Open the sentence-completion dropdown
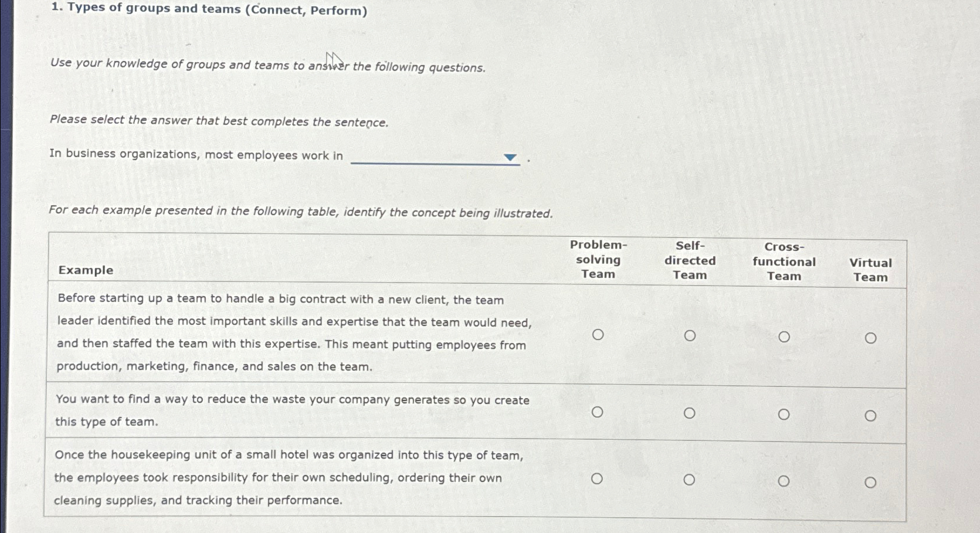This screenshot has height=533, width=980. pos(510,157)
